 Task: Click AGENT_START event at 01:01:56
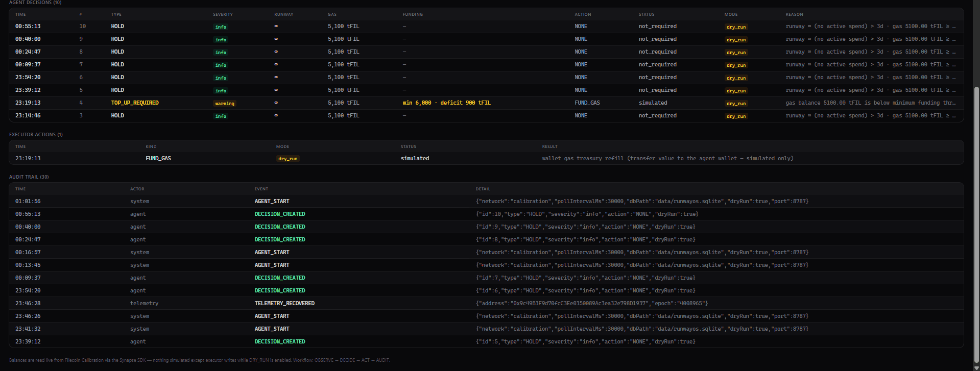(272, 201)
